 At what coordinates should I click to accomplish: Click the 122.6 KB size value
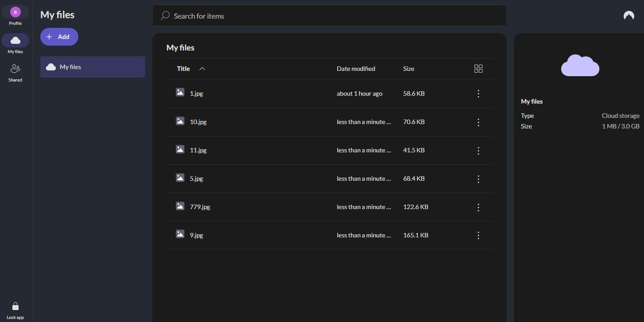(416, 207)
